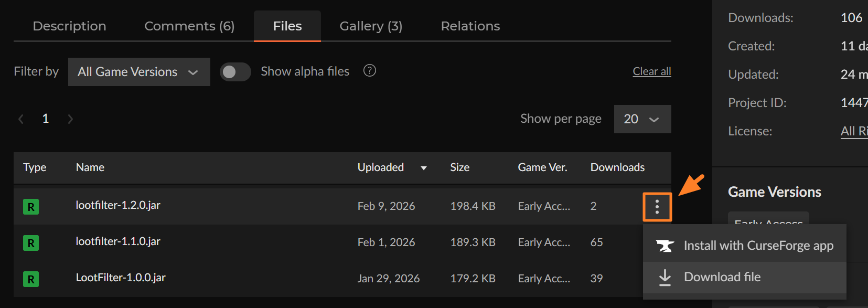Screen dimensions: 868x308
Task: Click the release badge for lootfilter-1.1.0.jar
Action: (31, 243)
